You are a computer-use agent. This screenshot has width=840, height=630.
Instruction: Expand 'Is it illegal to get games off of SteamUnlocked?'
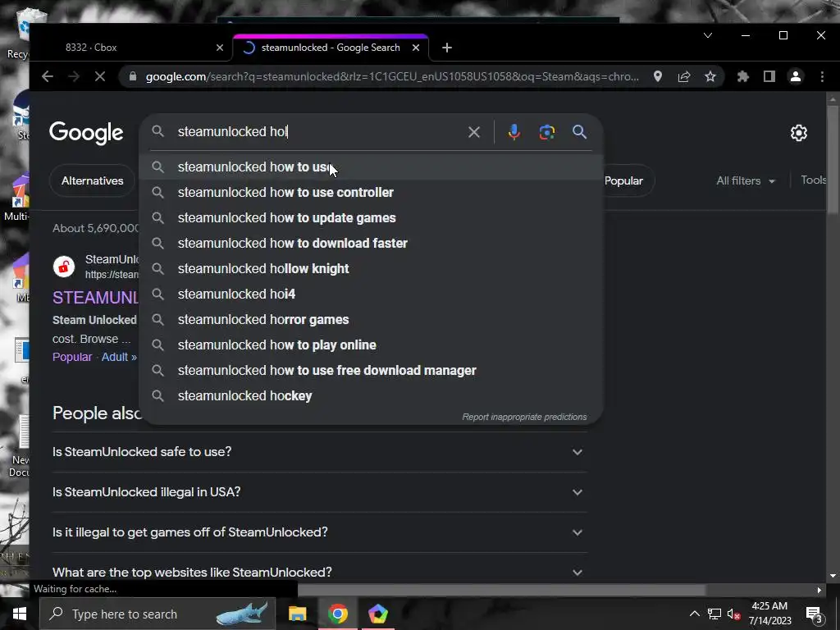coord(319,532)
